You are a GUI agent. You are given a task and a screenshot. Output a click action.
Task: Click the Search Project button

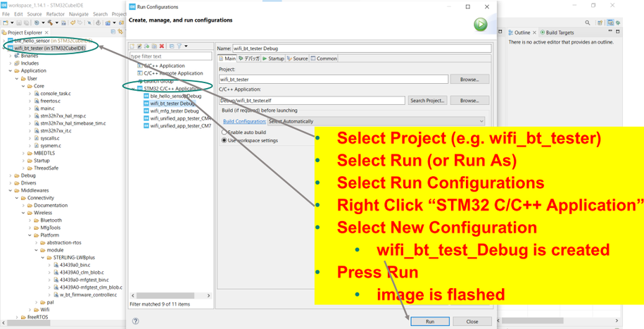click(x=427, y=101)
